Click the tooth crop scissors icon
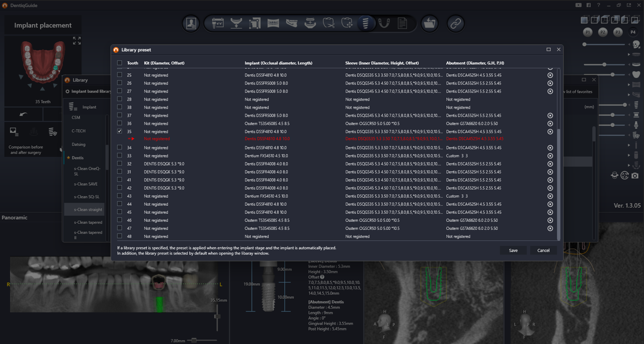644x344 pixels. pyautogui.click(x=329, y=24)
